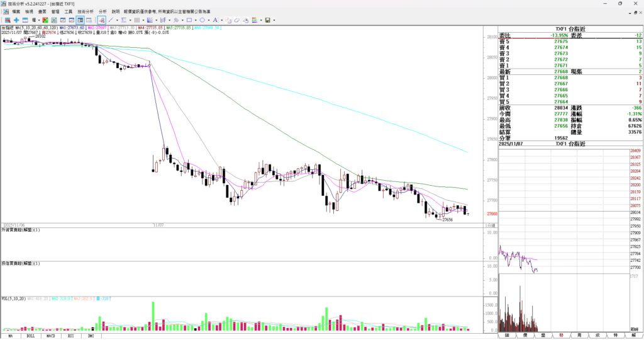Click the eraser icon in the toolbar
Screen dimensions: 644x340
(236, 20)
